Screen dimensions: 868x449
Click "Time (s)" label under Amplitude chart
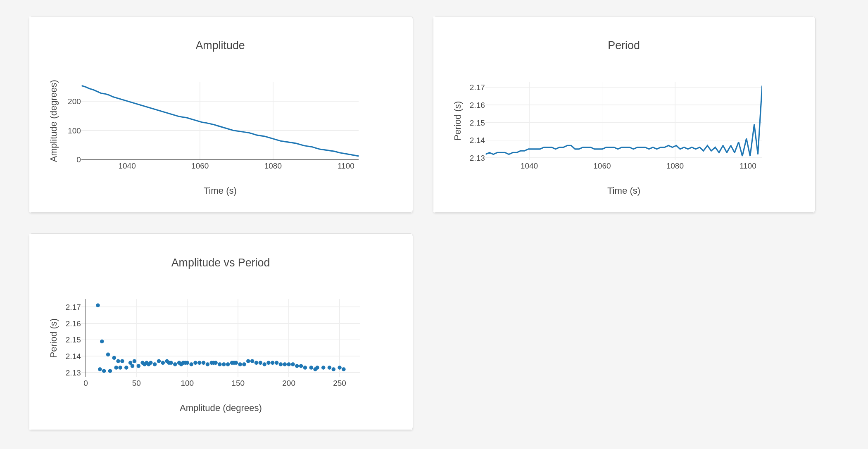[220, 191]
